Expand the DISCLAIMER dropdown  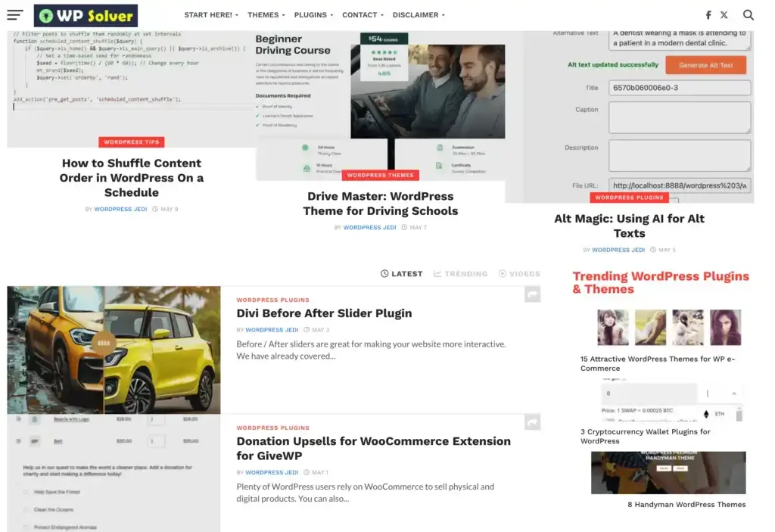tap(415, 14)
